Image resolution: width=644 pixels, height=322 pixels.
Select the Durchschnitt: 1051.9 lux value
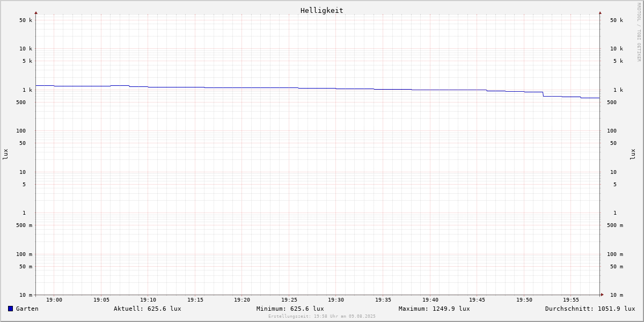click(590, 309)
